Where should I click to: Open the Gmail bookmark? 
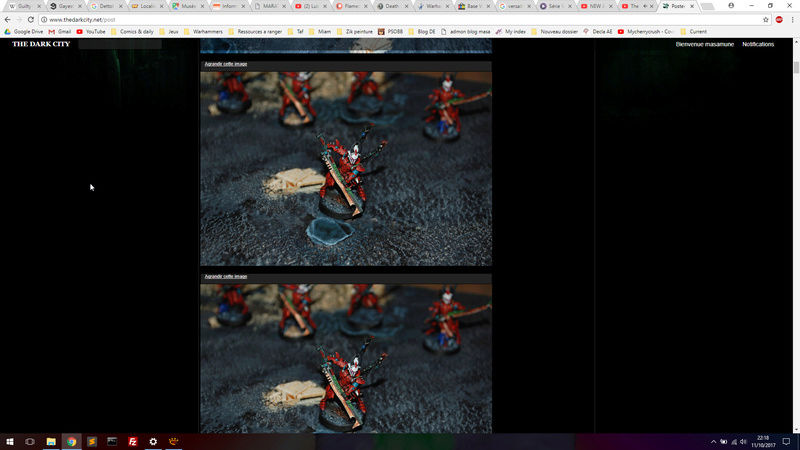coord(60,32)
